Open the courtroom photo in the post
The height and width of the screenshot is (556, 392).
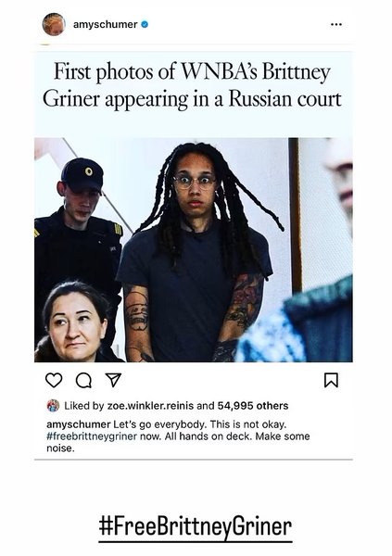[194, 249]
